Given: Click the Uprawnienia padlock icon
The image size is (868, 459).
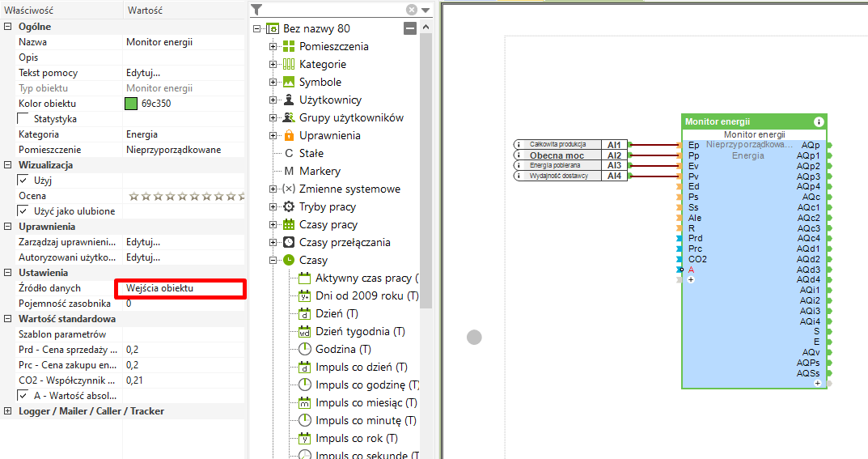Looking at the screenshot, I should tap(289, 135).
